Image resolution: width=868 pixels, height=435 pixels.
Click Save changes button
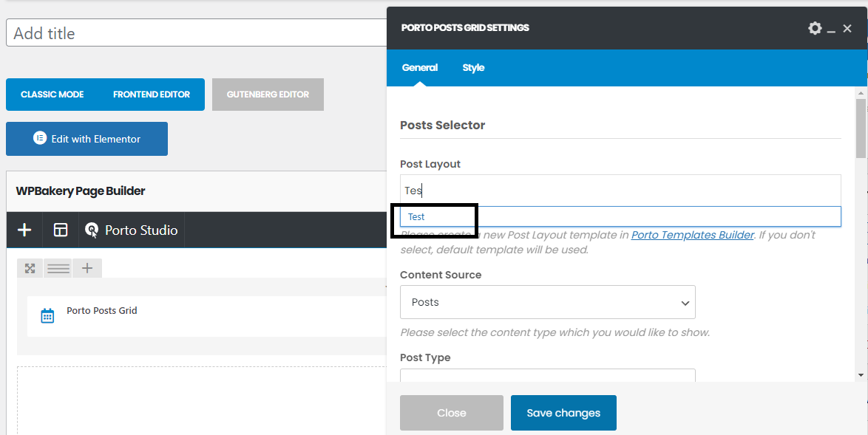563,413
